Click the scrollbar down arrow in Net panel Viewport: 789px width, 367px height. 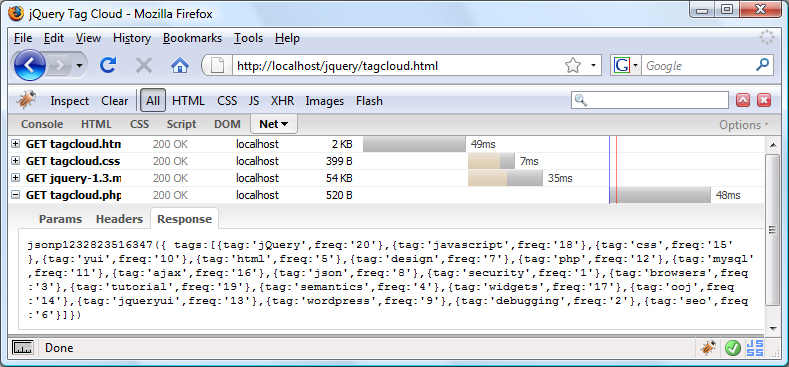point(773,328)
